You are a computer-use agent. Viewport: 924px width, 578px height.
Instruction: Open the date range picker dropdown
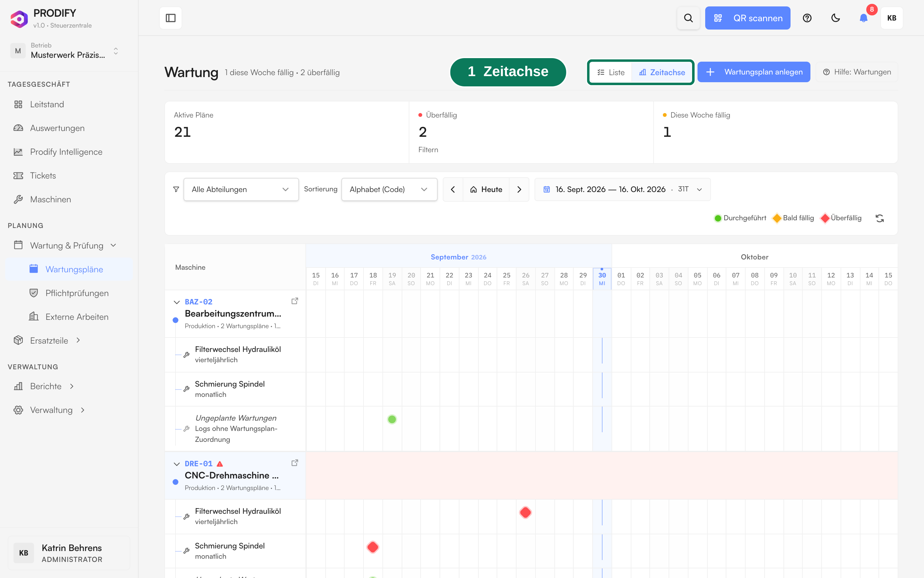622,189
